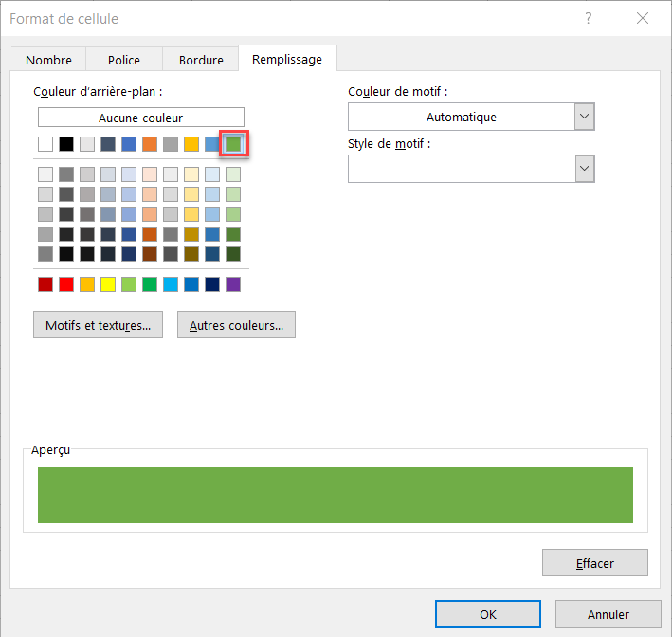672x637 pixels.
Task: Select the navy standard color
Action: pyautogui.click(x=212, y=284)
